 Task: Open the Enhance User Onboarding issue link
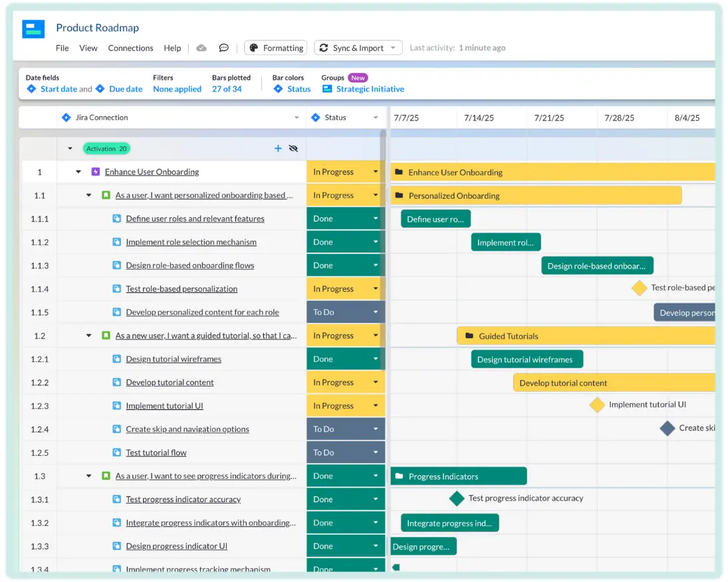[x=152, y=171]
